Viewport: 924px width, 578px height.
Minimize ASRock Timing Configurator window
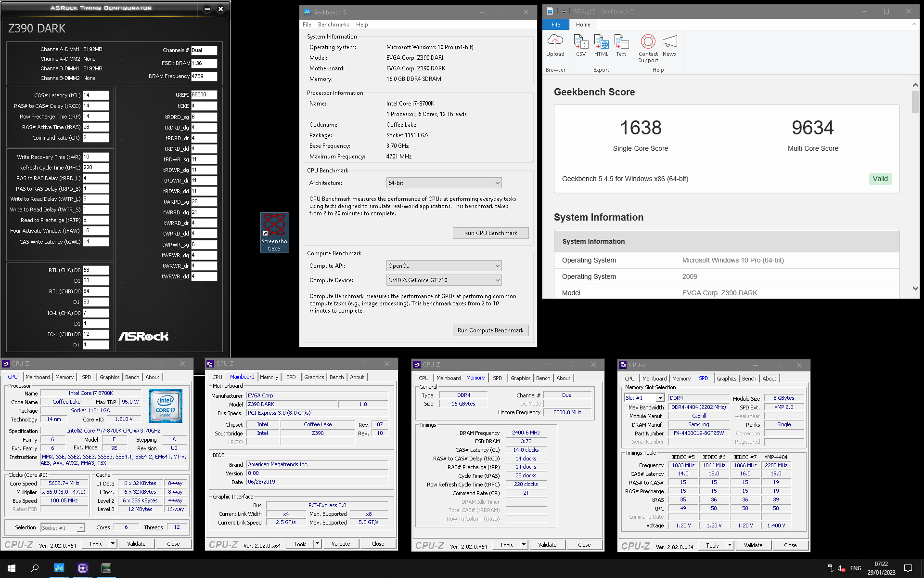pos(207,9)
